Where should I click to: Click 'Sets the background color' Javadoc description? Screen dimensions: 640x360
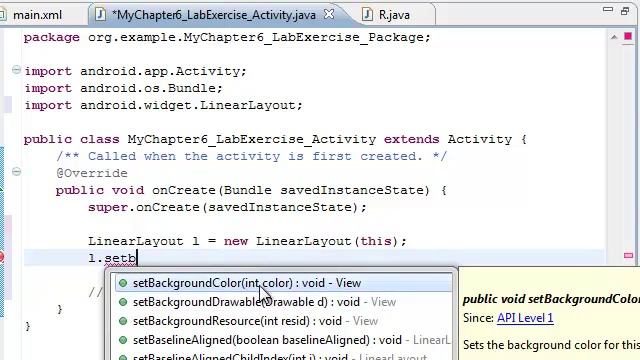(551, 345)
